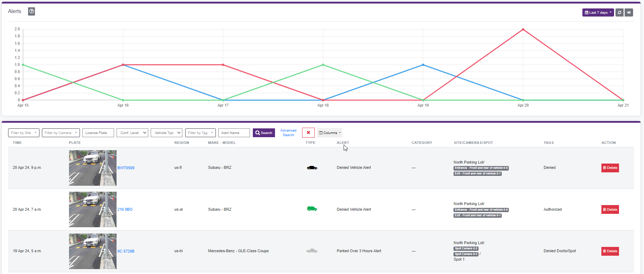Open the Last 7 days date range dropdown
Viewport: 644px width, 274px height.
coord(598,13)
